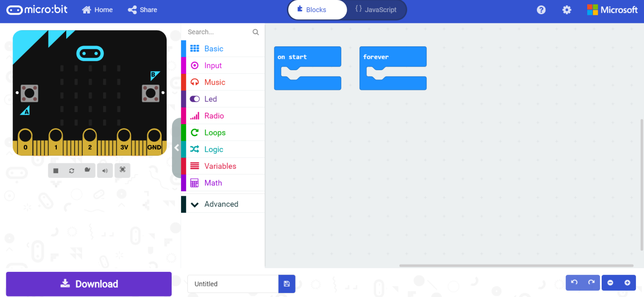644x297 pixels.
Task: Open the Variables block category
Action: [x=220, y=166]
